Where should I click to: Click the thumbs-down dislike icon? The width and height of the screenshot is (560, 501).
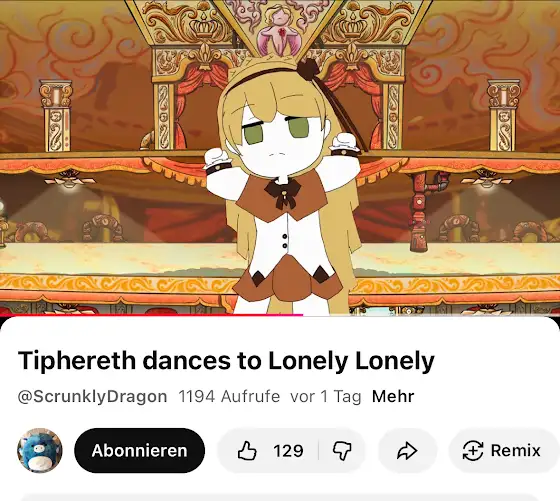pos(342,451)
